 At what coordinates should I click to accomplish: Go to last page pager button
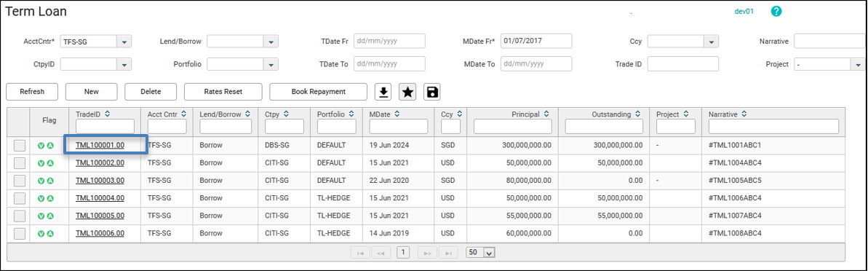click(448, 253)
